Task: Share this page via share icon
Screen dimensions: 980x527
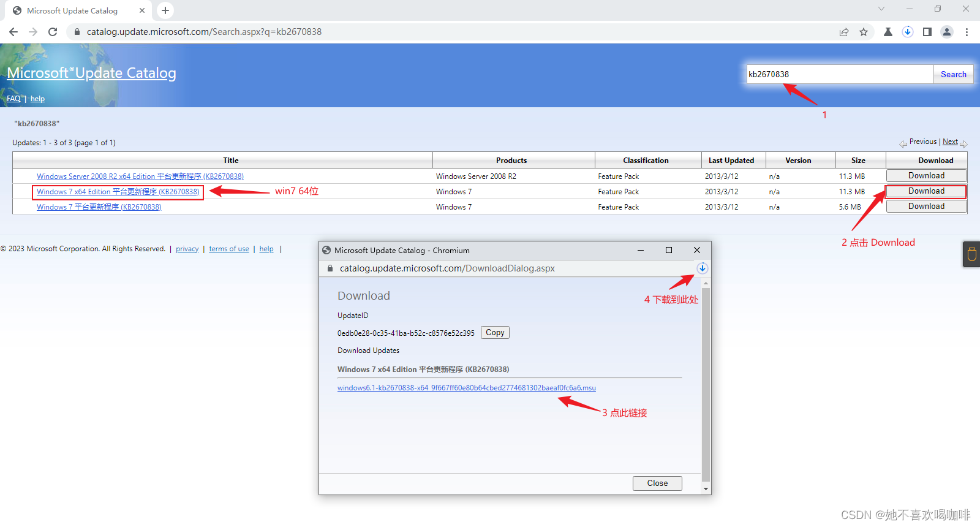Action: [844, 32]
